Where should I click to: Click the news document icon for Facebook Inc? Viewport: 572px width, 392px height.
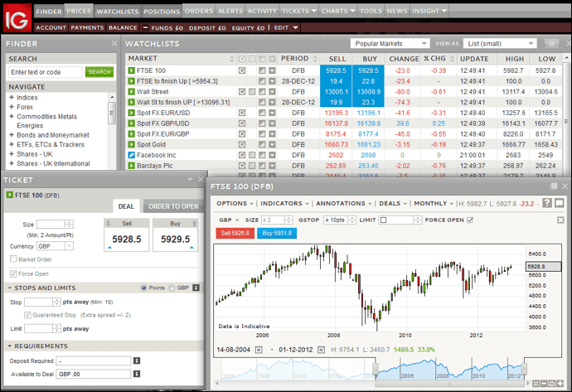click(x=252, y=155)
